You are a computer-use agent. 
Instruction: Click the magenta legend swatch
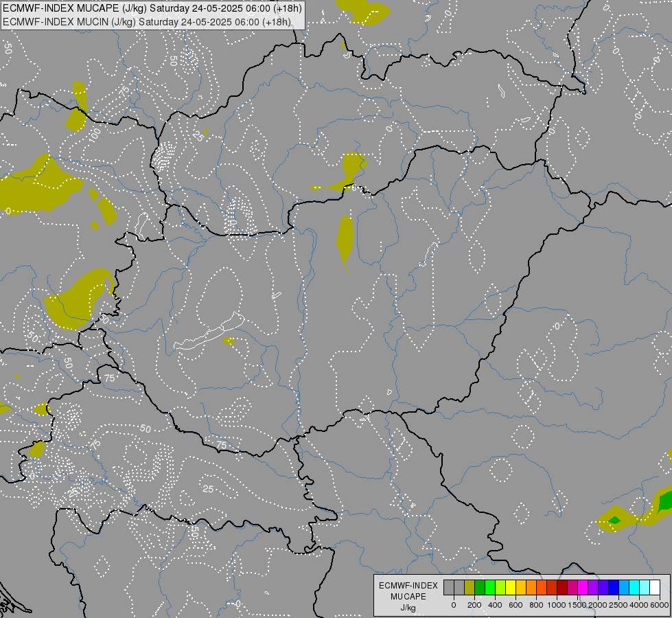(583, 587)
